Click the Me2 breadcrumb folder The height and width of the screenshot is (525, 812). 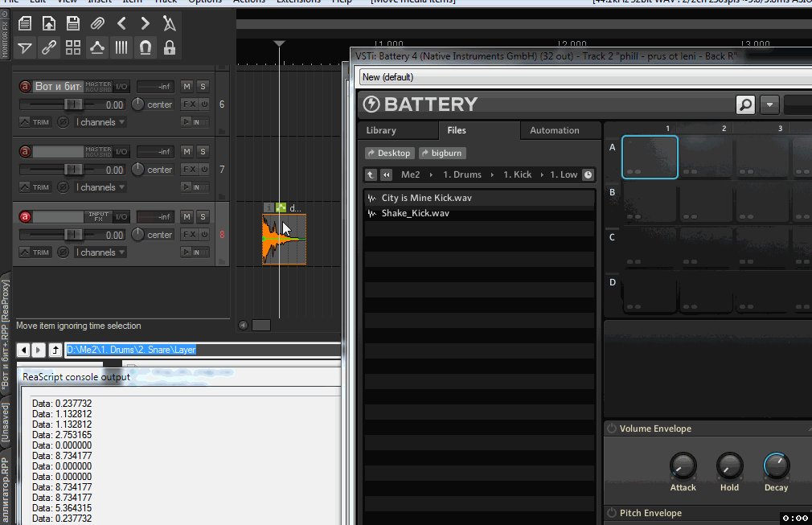pos(411,175)
